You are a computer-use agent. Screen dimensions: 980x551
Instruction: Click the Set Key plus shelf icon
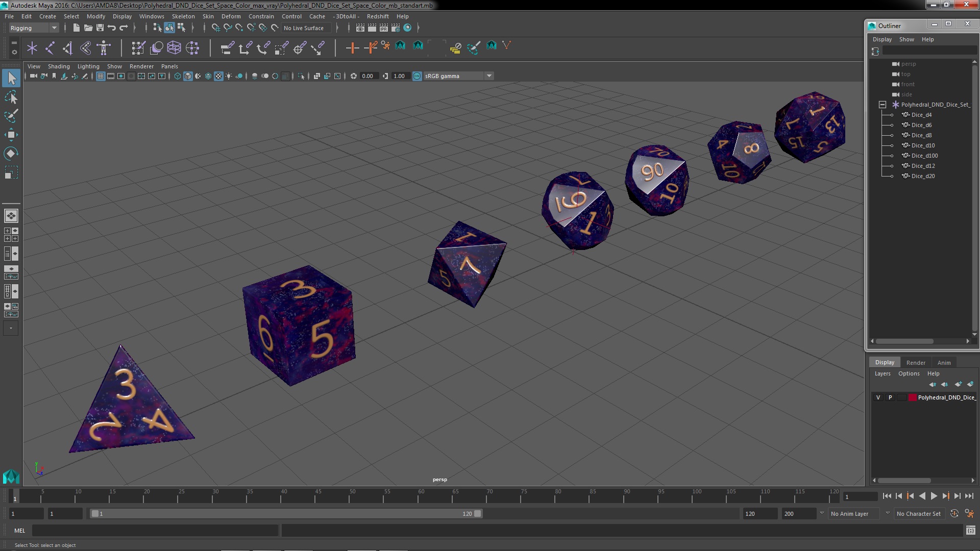352,48
